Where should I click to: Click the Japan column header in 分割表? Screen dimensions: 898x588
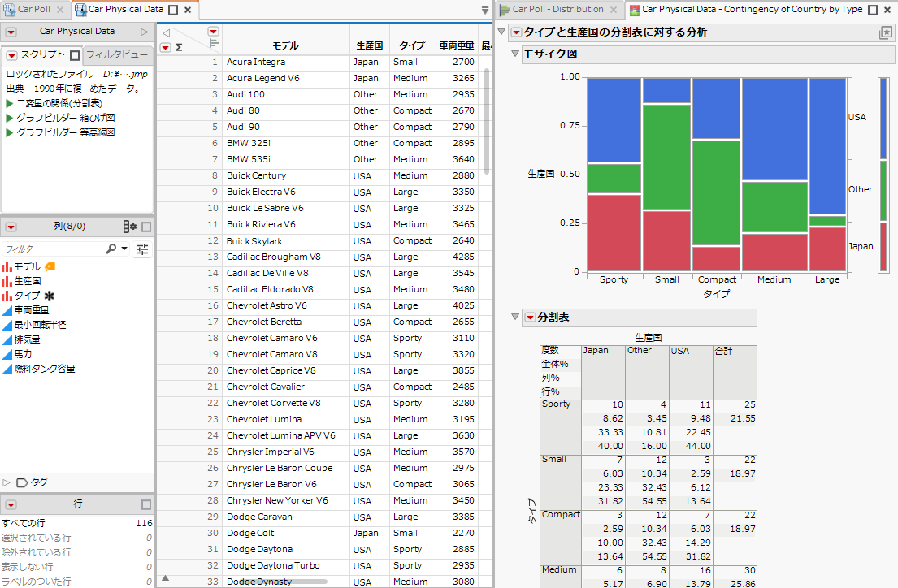(x=603, y=372)
